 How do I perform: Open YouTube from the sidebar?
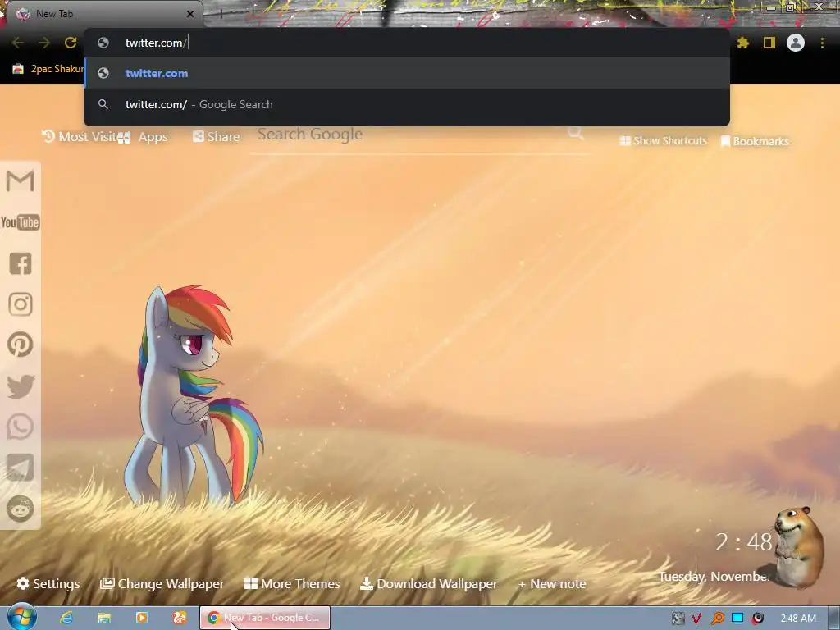pyautogui.click(x=21, y=222)
